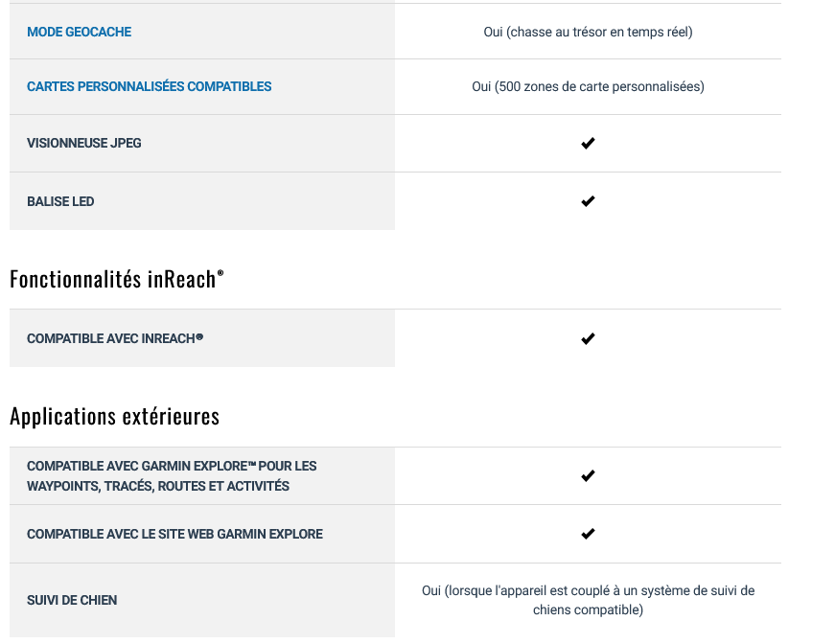The height and width of the screenshot is (644, 835).
Task: Open the CARTES PERSONNALISÉES COMPATIBLES link
Action: [x=150, y=86]
